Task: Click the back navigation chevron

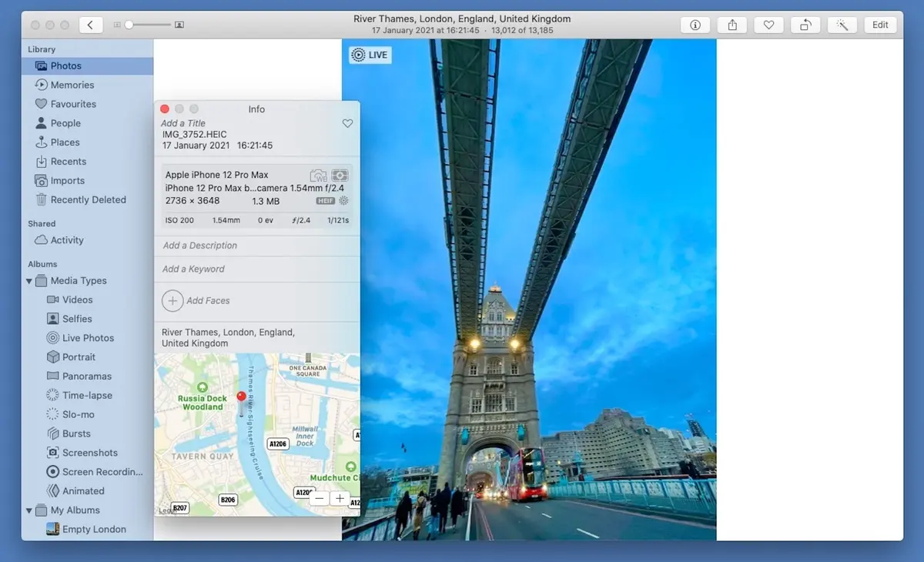Action: pyautogui.click(x=90, y=24)
